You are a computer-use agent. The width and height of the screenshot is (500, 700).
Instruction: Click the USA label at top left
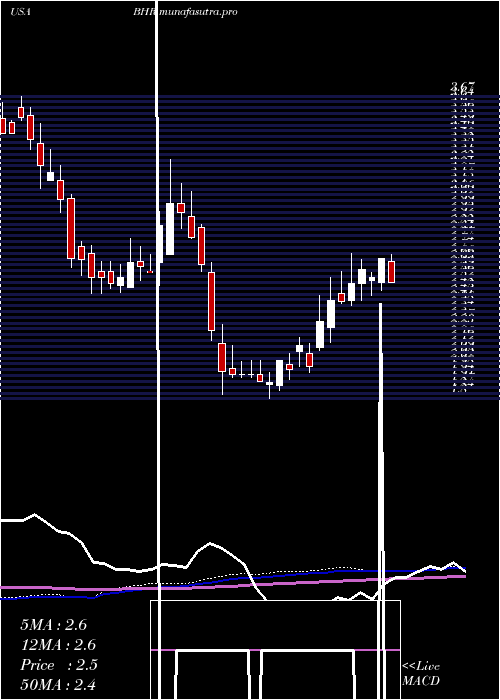pyautogui.click(x=20, y=12)
